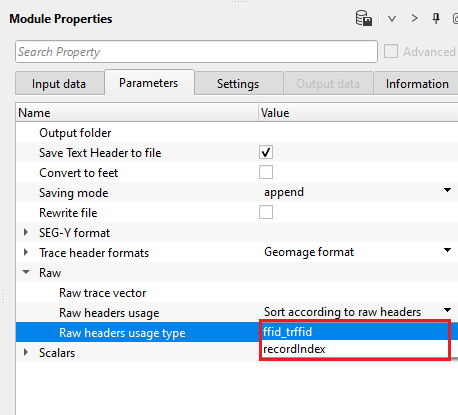Click the database lock icon in header
This screenshot has width=458, height=415.
click(364, 18)
